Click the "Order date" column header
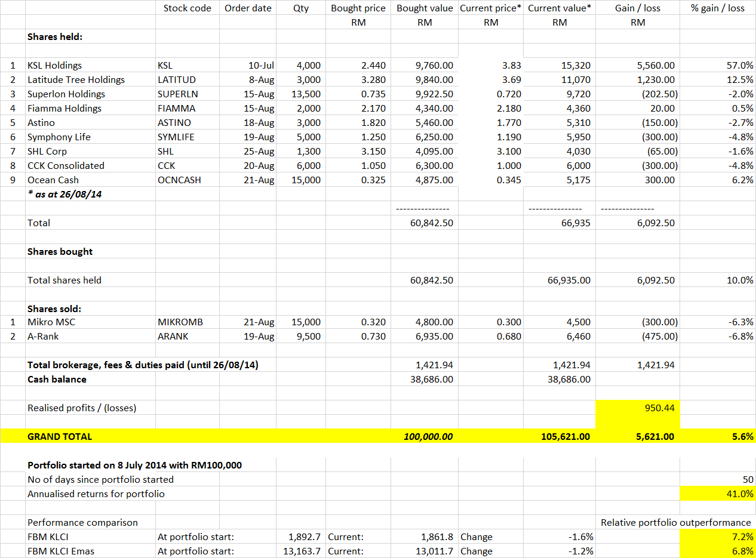The image size is (756, 558). [248, 8]
